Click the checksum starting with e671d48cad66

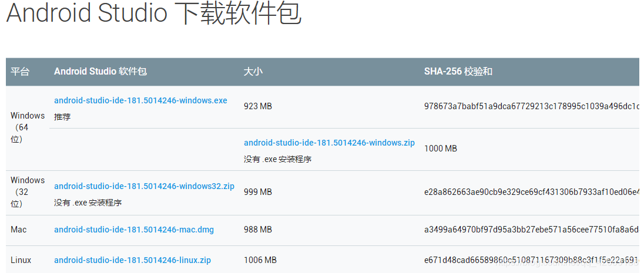pos(532,260)
